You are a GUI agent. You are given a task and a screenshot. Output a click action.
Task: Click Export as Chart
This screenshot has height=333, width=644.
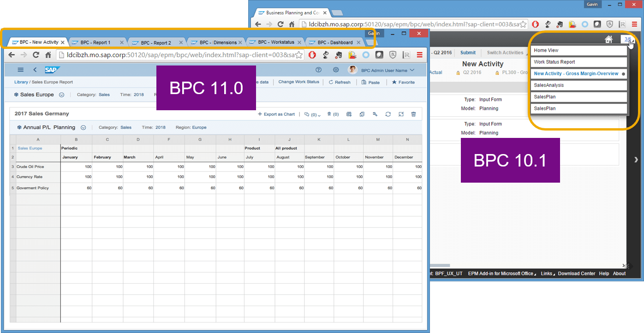(x=276, y=114)
